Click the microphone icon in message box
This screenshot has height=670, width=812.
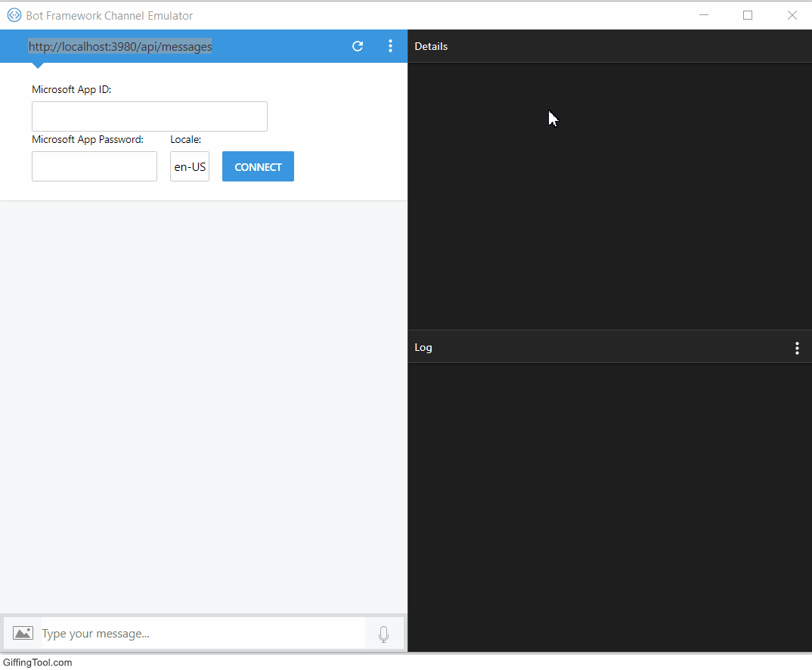click(384, 634)
